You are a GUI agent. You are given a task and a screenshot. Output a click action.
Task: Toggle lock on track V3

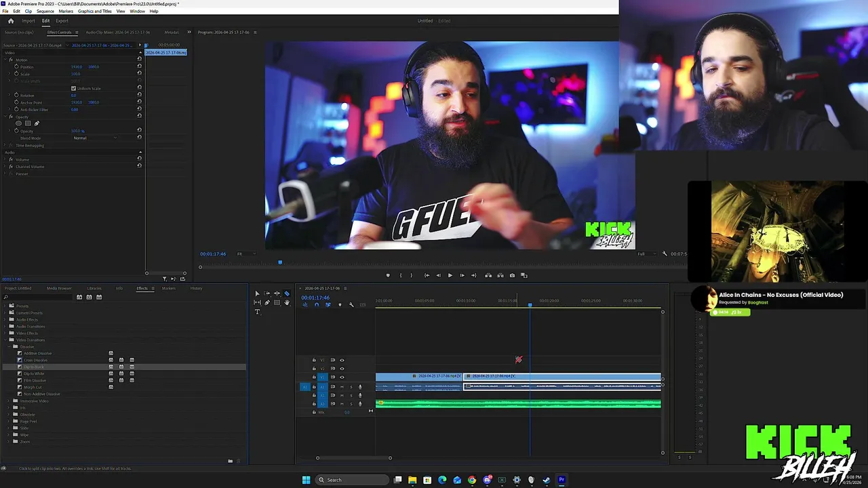click(x=314, y=360)
